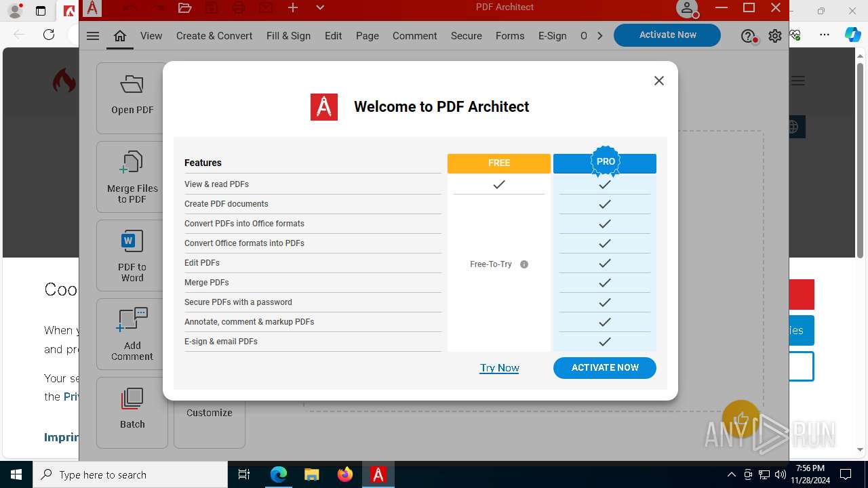
Task: Open the hamburger menu in PDF Architect
Action: pyautogui.click(x=93, y=36)
